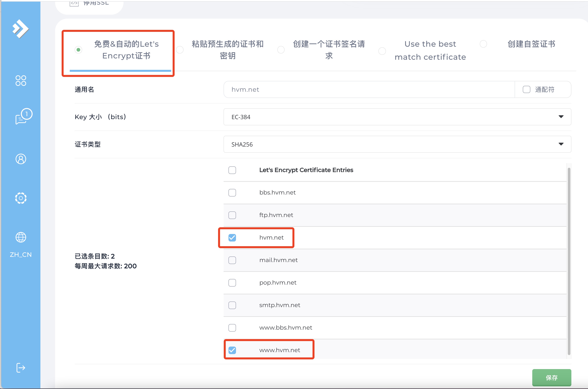The width and height of the screenshot is (588, 389).
Task: Open settings gear icon in sidebar
Action: 21,198
